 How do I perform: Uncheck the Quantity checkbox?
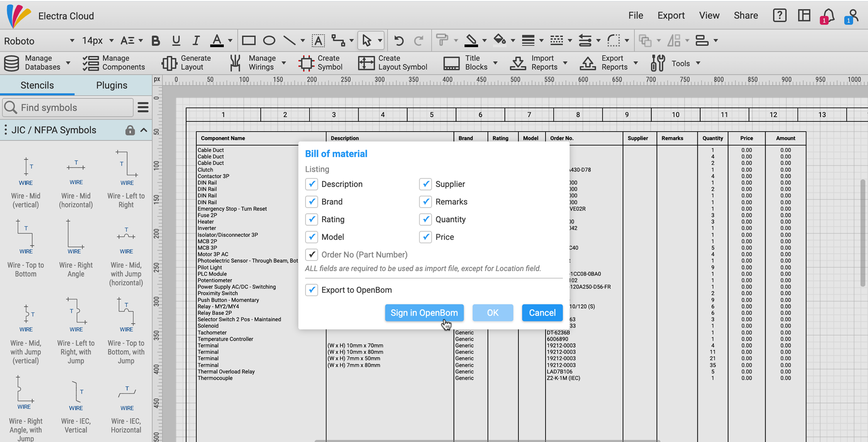(426, 219)
